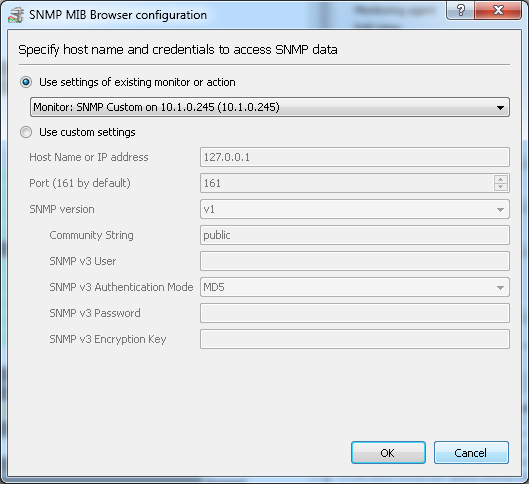
Task: Click the SNMP v3 Encryption Key field
Action: coord(355,339)
